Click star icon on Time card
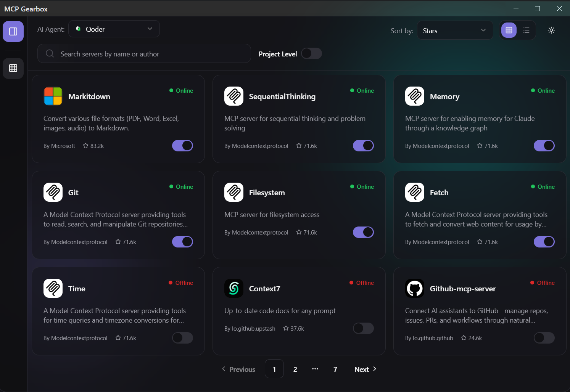The width and height of the screenshot is (570, 392). pos(118,338)
